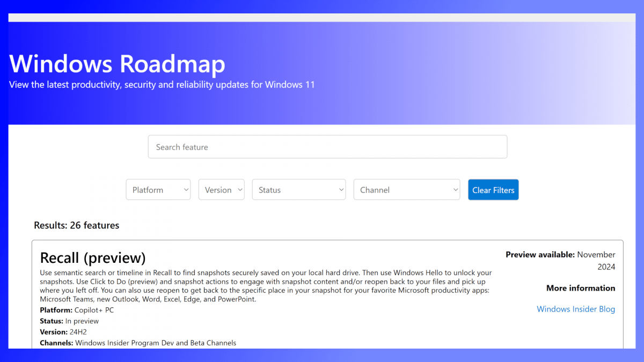The image size is (644, 362).
Task: Click the Status: In preview line
Action: click(x=69, y=321)
